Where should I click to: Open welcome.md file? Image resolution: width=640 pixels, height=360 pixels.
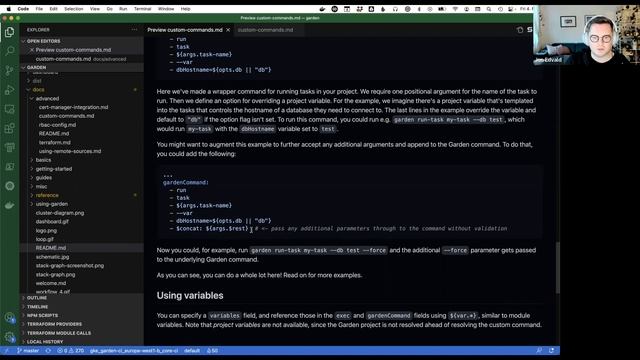[x=51, y=283]
